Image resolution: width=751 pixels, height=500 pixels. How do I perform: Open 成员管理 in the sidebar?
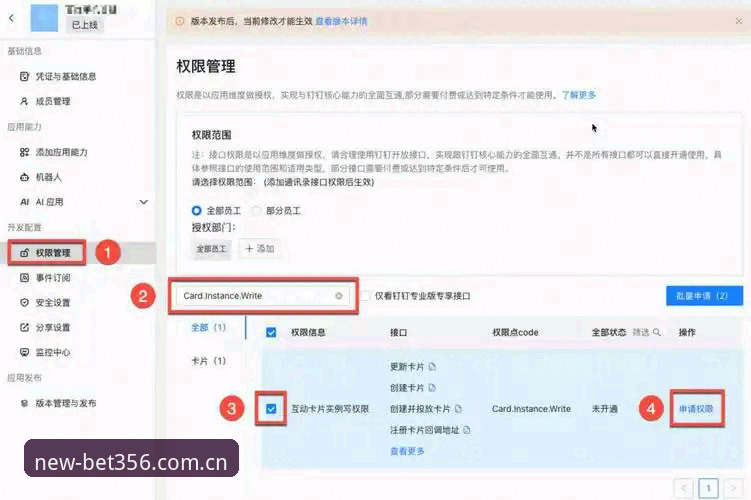pos(53,101)
